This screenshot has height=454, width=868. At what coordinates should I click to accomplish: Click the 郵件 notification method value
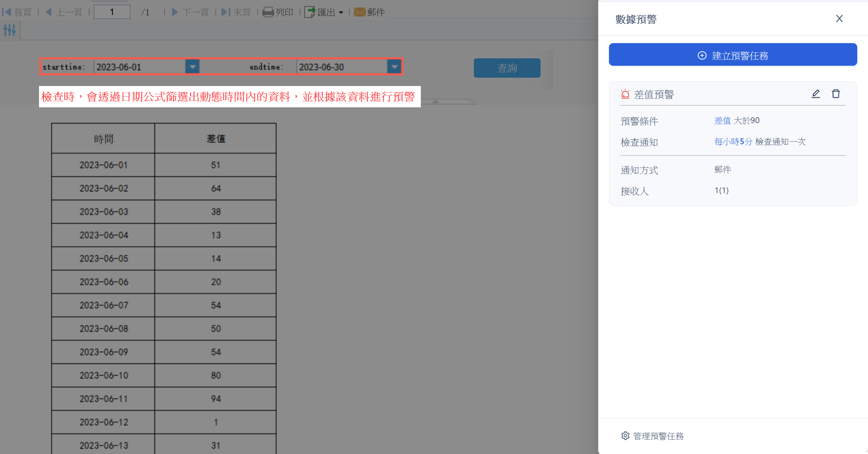722,169
